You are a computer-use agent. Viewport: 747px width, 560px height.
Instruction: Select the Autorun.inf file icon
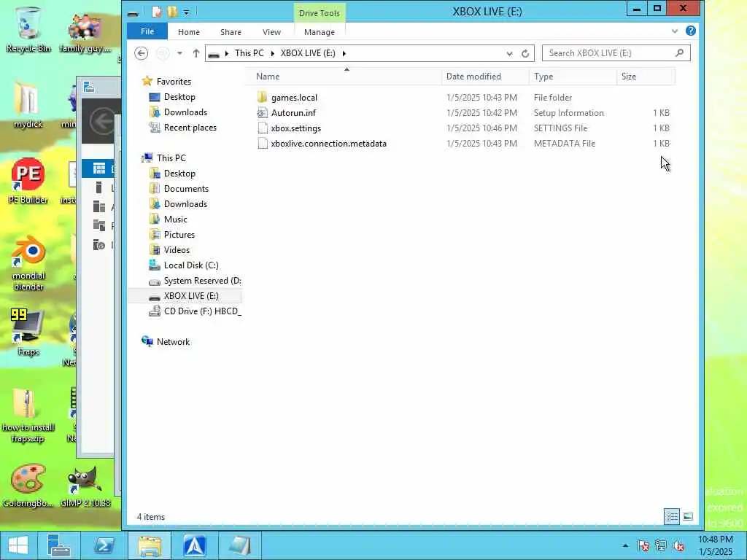(x=262, y=113)
